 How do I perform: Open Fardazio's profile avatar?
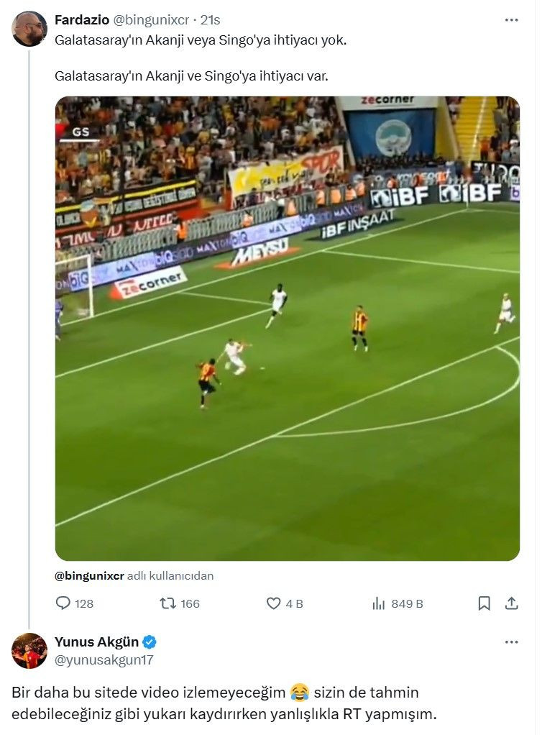tap(29, 29)
